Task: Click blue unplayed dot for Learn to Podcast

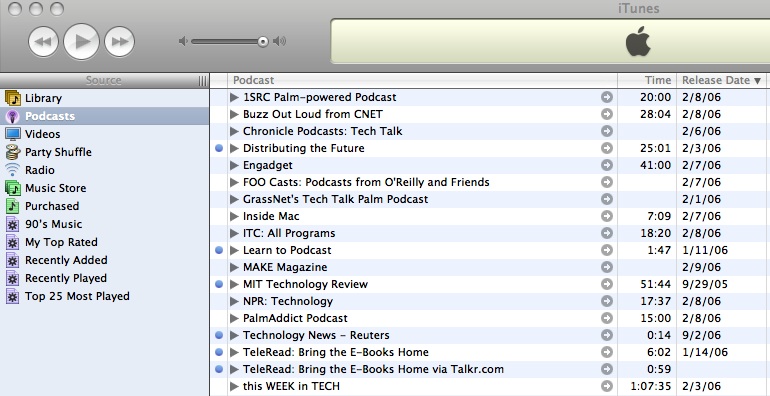Action: click(220, 250)
